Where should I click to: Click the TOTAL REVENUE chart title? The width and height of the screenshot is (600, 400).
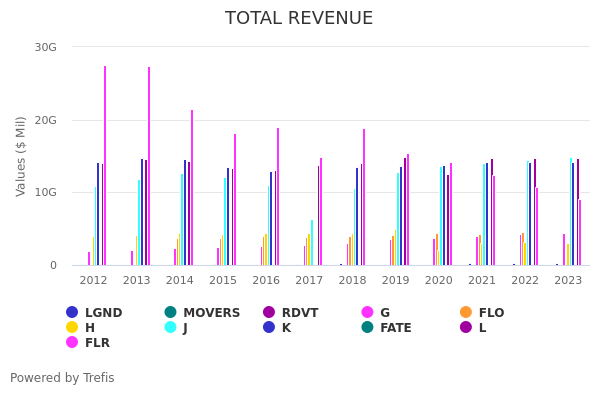click(x=299, y=19)
